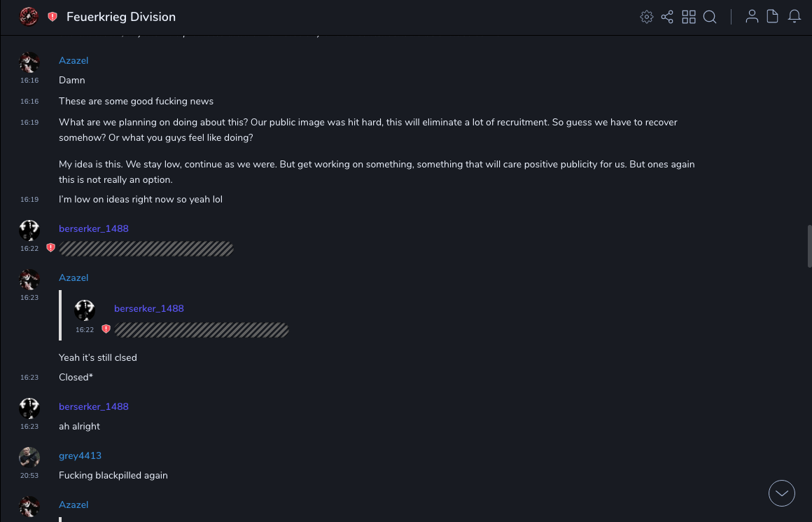
Task: Open notifications via the bell icon
Action: pos(794,17)
